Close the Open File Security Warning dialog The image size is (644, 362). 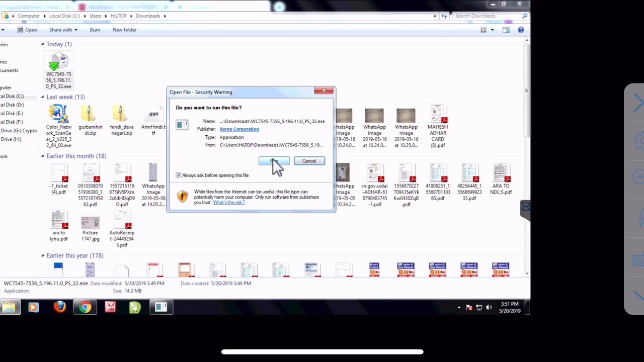point(324,90)
